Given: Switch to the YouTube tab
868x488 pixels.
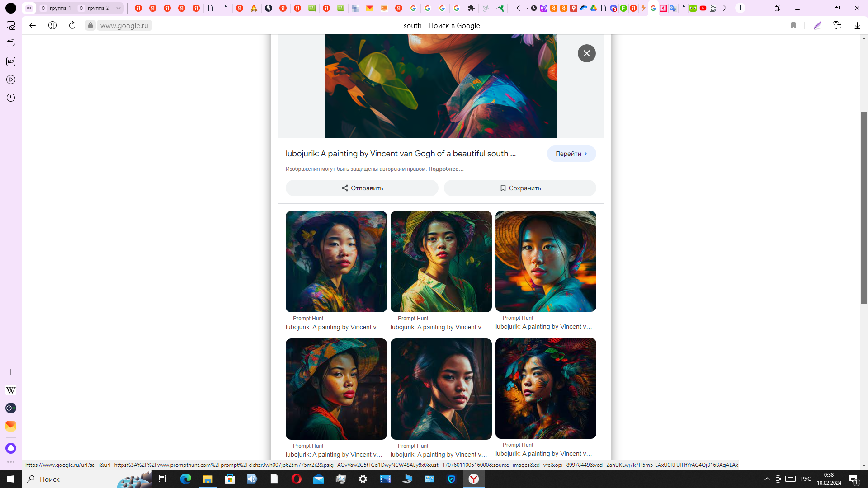Looking at the screenshot, I should pyautogui.click(x=703, y=8).
